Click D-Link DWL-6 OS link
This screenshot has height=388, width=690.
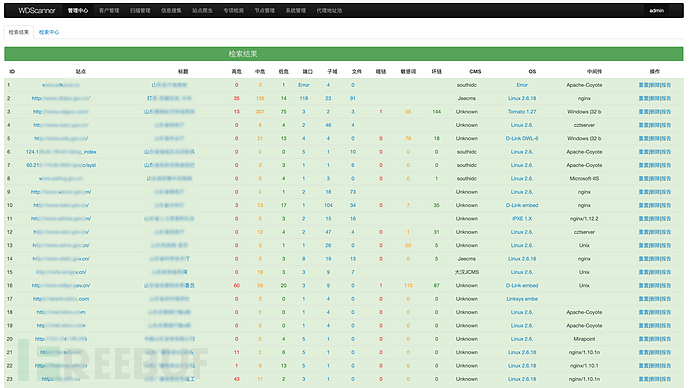pos(522,139)
